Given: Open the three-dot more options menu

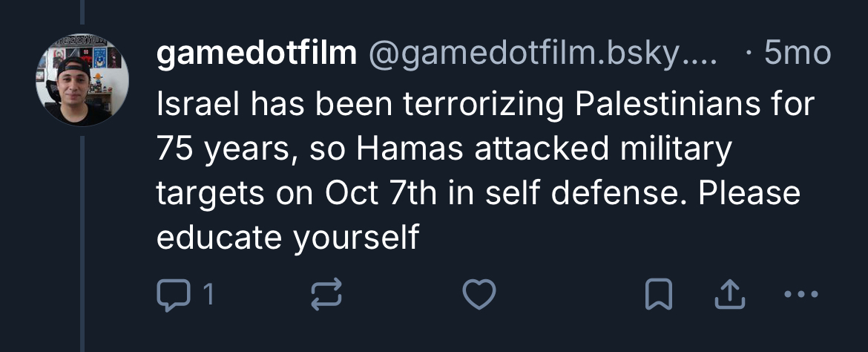Looking at the screenshot, I should (801, 296).
